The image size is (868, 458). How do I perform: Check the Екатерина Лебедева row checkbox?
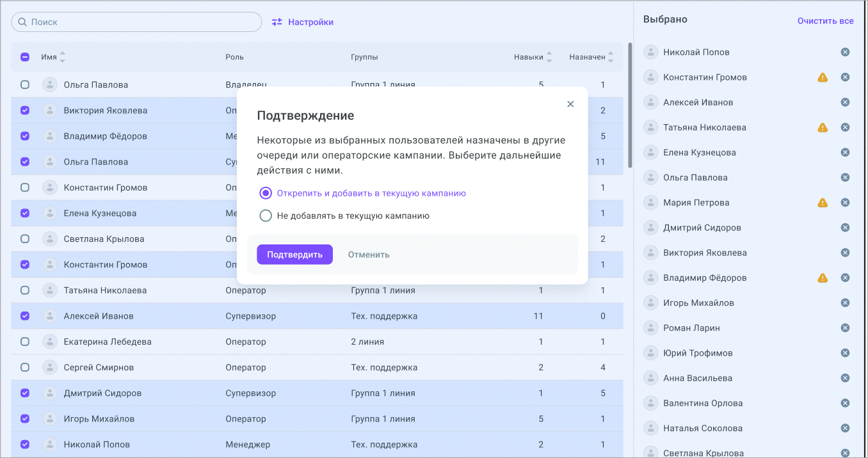click(x=25, y=342)
